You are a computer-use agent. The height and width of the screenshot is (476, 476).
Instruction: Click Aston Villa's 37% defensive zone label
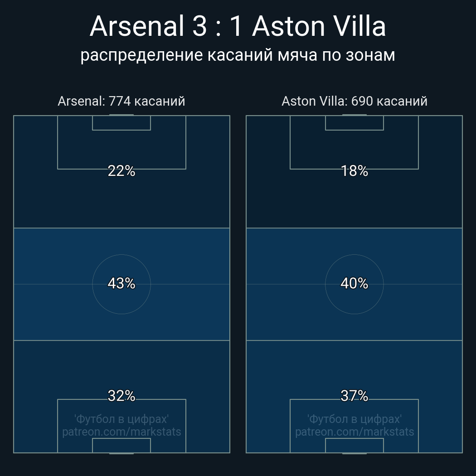[x=354, y=396]
